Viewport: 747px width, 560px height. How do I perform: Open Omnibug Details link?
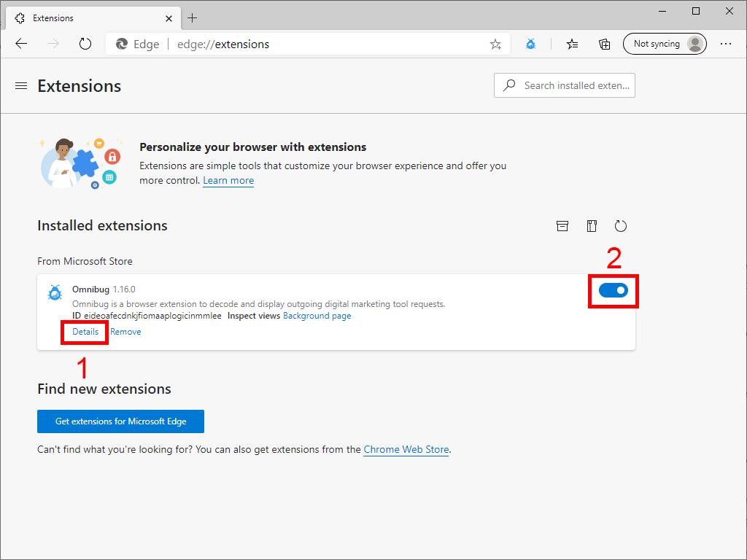click(x=85, y=332)
